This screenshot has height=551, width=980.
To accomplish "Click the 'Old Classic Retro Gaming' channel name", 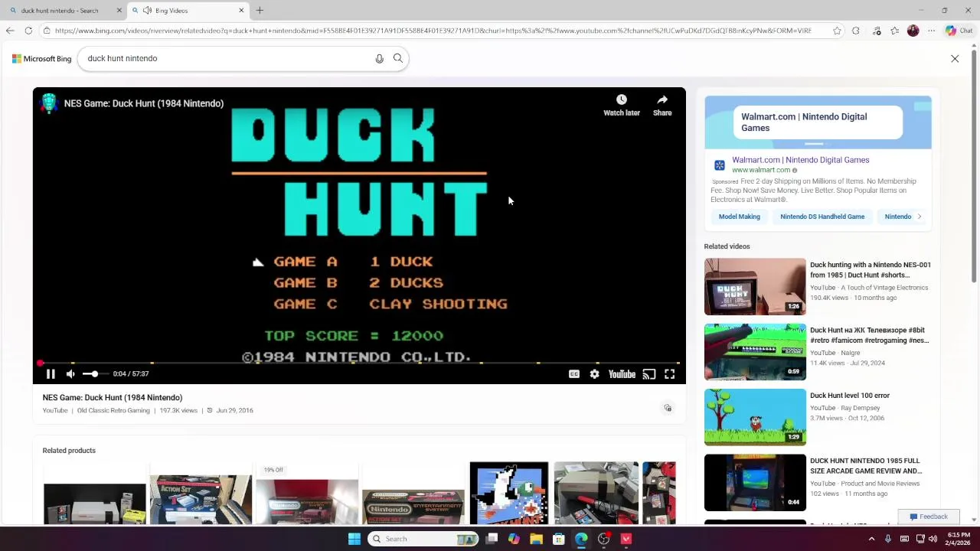I will click(x=113, y=410).
